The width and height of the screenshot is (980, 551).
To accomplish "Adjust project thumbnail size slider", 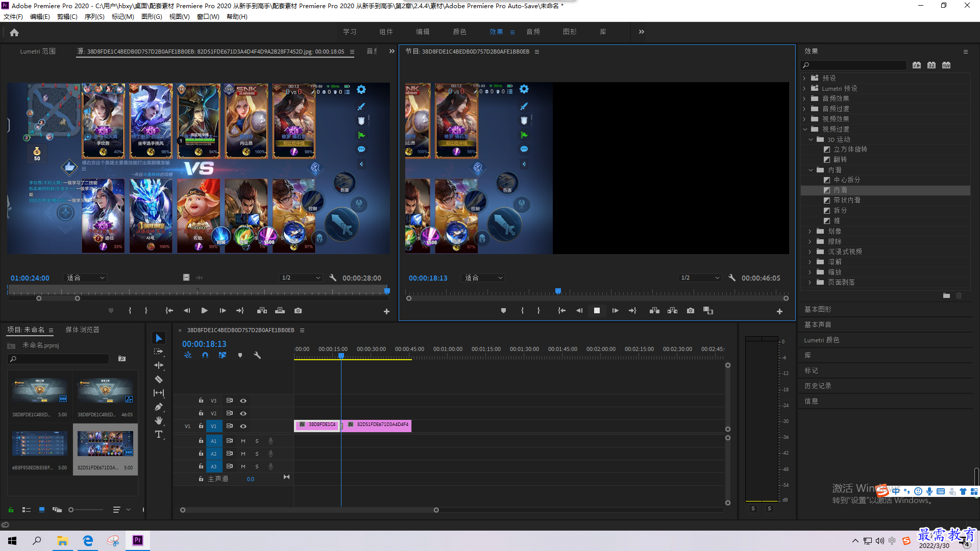I will click(71, 510).
